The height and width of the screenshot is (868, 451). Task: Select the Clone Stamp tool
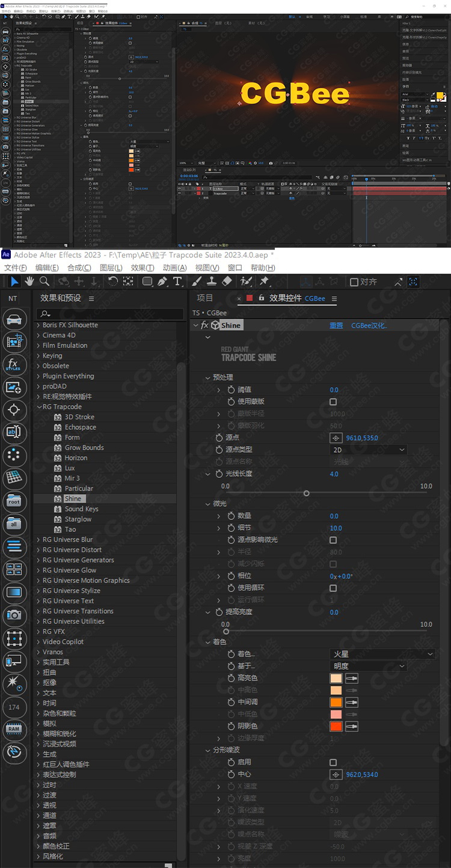click(x=212, y=281)
